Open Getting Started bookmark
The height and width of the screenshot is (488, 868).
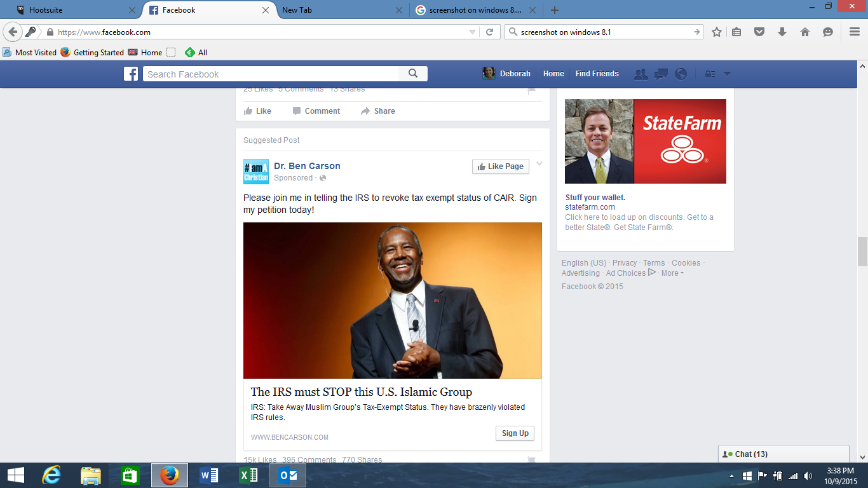point(92,53)
